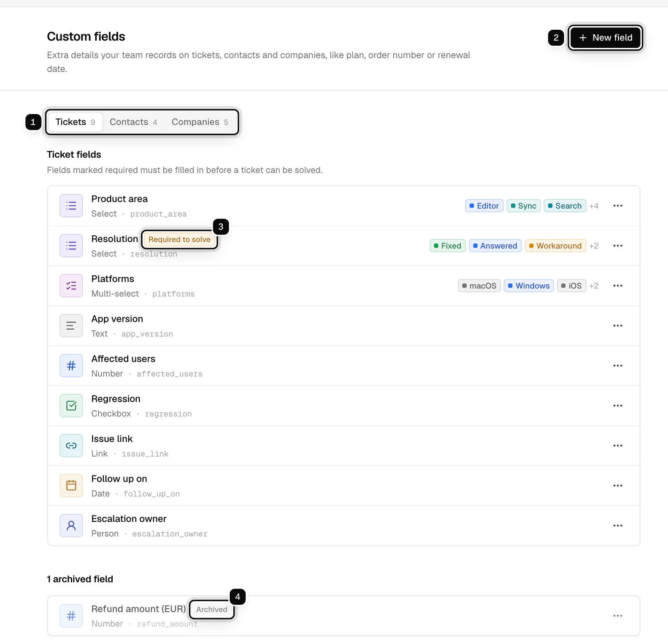Click the Editor option chip
The height and width of the screenshot is (644, 668).
coord(484,206)
